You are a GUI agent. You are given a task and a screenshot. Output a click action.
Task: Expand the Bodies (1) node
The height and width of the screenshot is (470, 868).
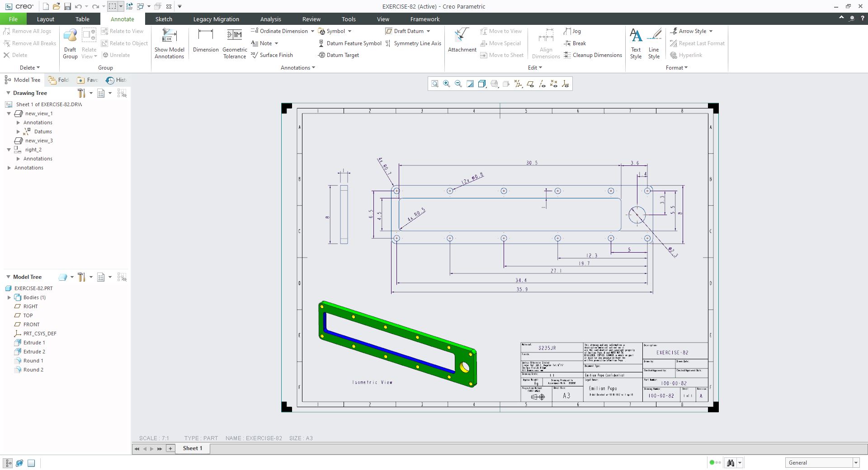pos(9,297)
